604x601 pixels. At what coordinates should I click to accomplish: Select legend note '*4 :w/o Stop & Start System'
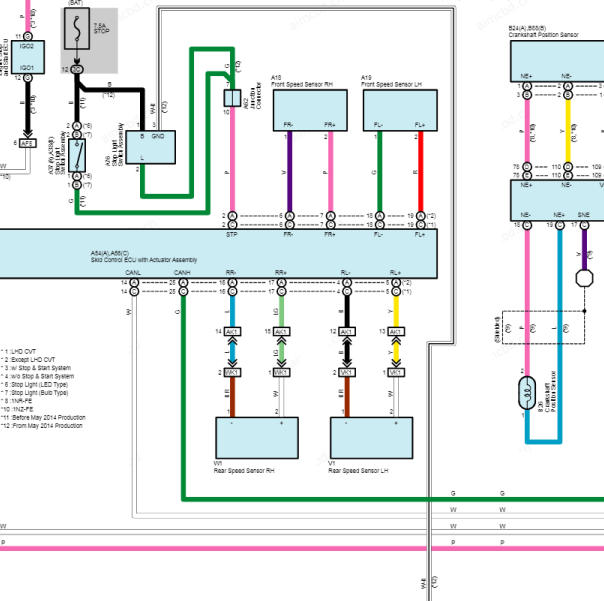pos(38,376)
